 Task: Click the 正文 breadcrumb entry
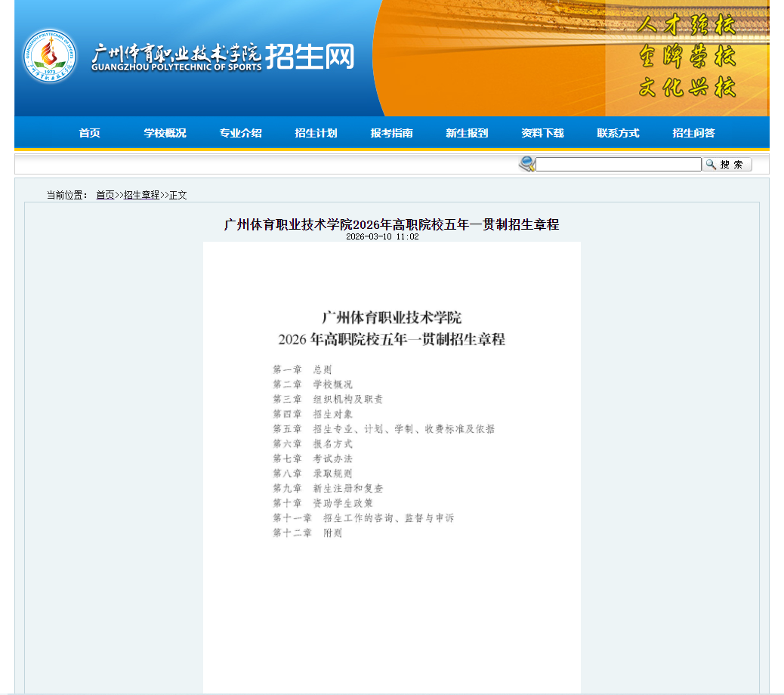click(179, 194)
